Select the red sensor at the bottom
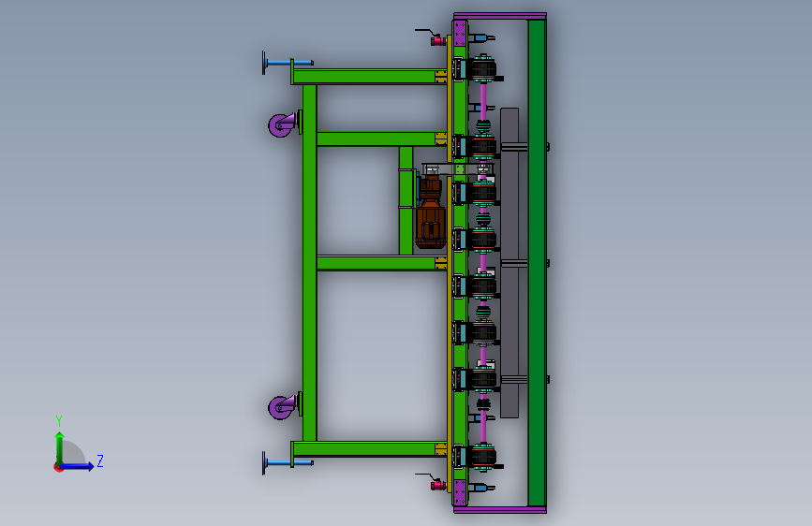Image resolution: width=812 pixels, height=526 pixels. [438, 485]
